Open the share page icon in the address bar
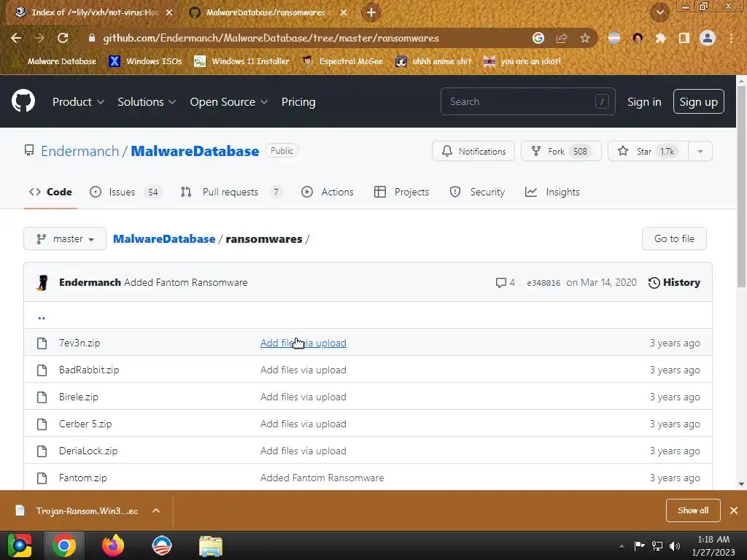 coord(562,38)
